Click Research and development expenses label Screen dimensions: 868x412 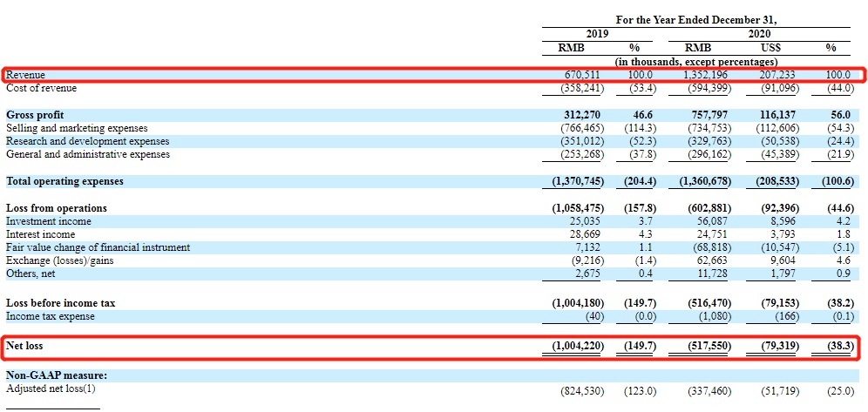click(x=87, y=141)
